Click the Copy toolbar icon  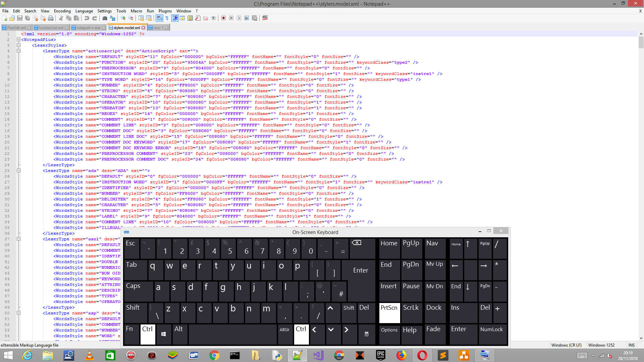[x=69, y=18]
